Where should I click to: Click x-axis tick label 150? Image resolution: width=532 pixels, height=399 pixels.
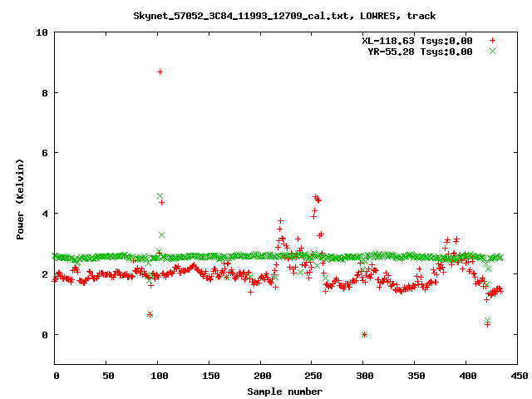tap(211, 376)
